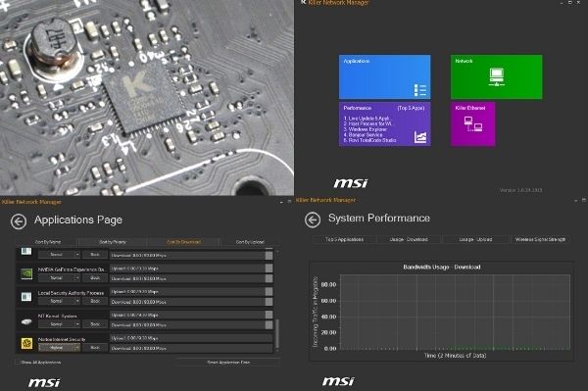Select the highlighted Sort by Download tab
Viewport: 588px width, 391px height.
184,242
